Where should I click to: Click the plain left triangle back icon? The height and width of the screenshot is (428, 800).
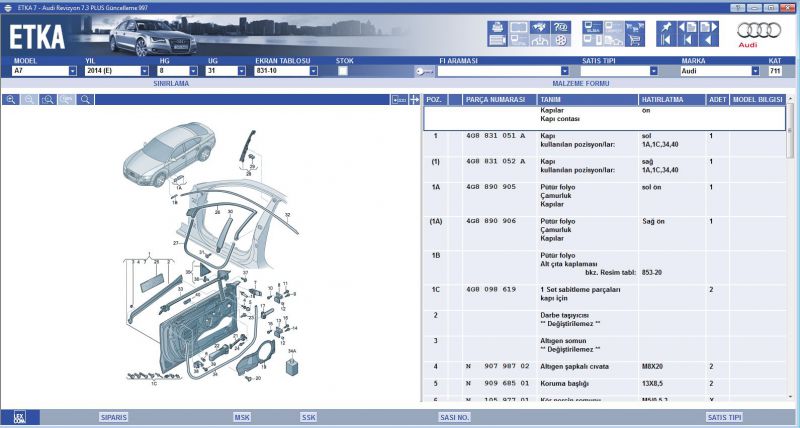click(708, 40)
